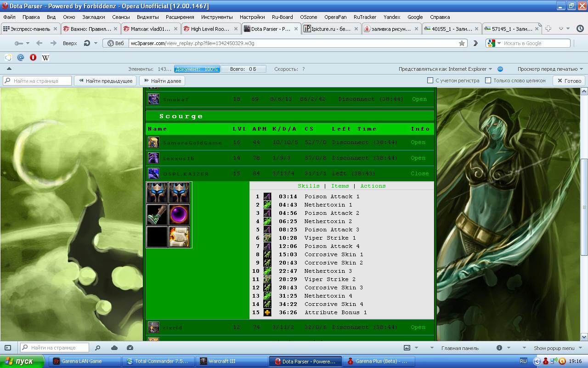Close the expanded OSPL.KAIZER info row
The height and width of the screenshot is (368, 588).
pyautogui.click(x=419, y=173)
